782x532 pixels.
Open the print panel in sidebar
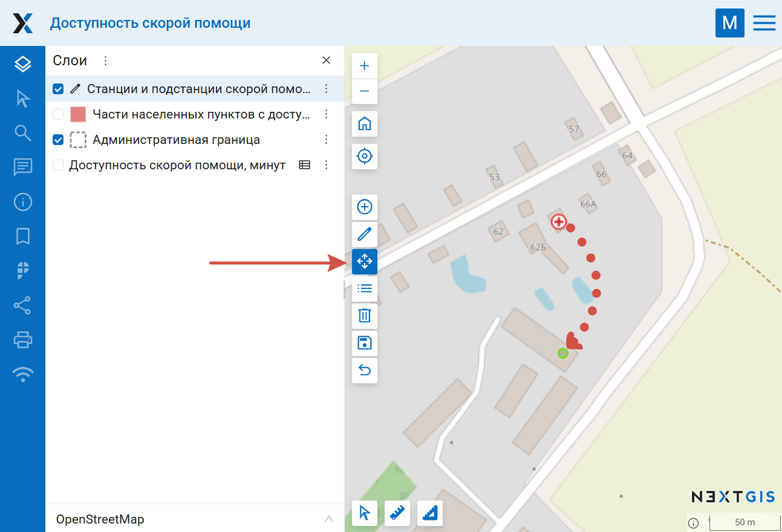[x=22, y=340]
